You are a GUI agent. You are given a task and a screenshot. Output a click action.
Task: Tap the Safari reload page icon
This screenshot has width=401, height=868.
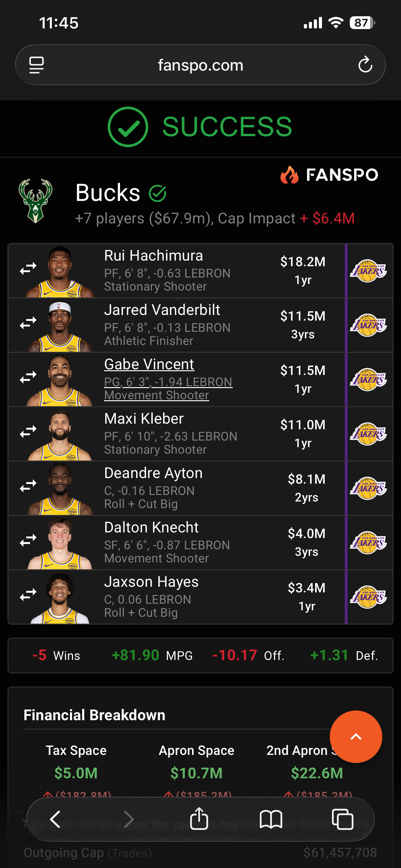coord(365,65)
